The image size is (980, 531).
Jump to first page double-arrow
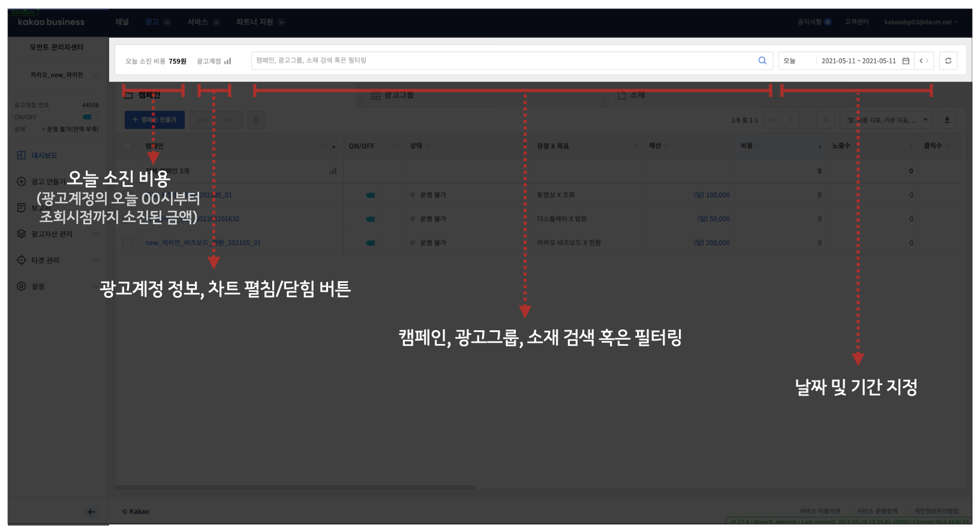(x=772, y=120)
